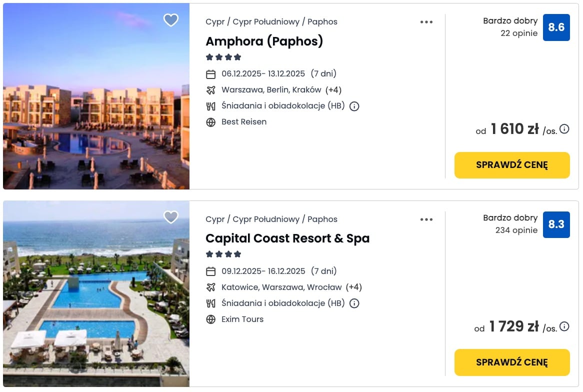Click info icon next to Capital Coast meal plan

354,303
